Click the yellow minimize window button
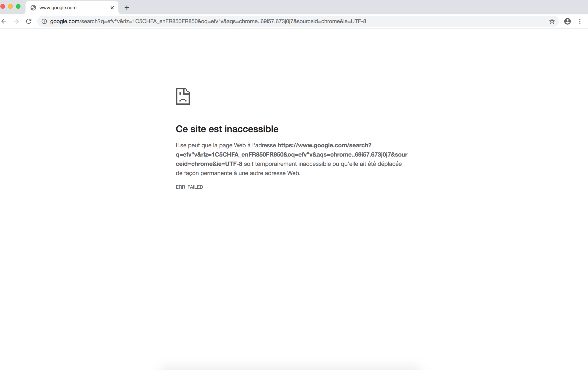 (x=11, y=6)
